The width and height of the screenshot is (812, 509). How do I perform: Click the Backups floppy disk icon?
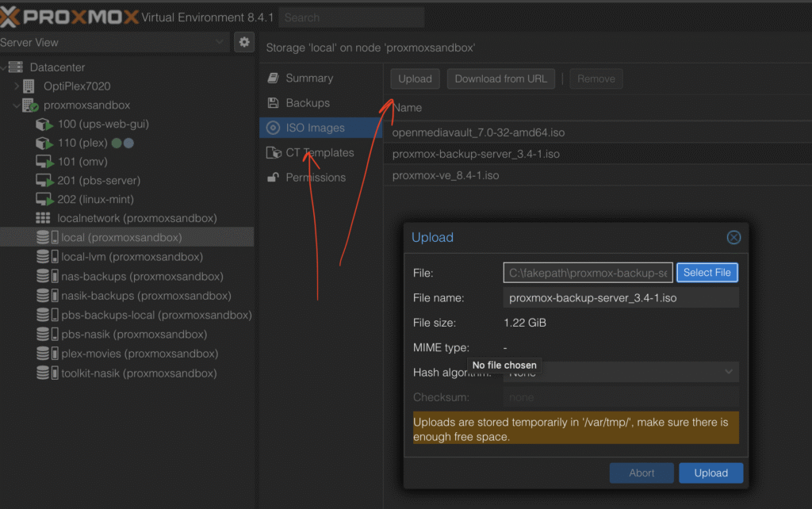click(x=273, y=102)
